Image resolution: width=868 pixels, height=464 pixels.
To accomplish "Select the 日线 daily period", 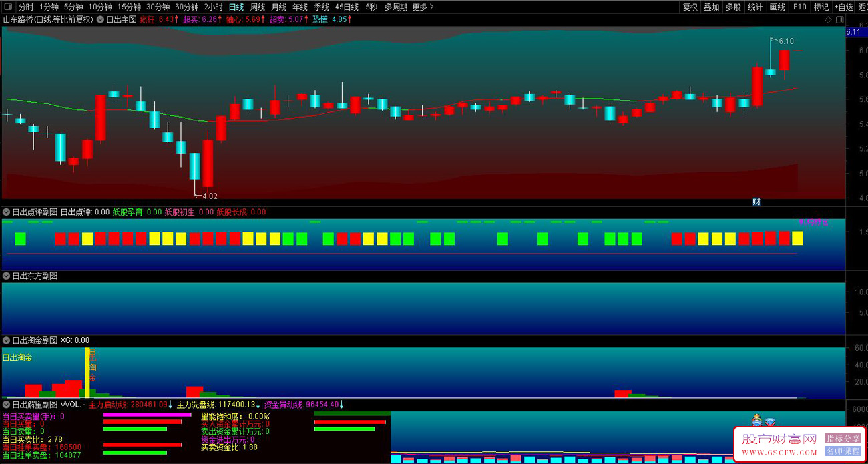I will click(236, 7).
